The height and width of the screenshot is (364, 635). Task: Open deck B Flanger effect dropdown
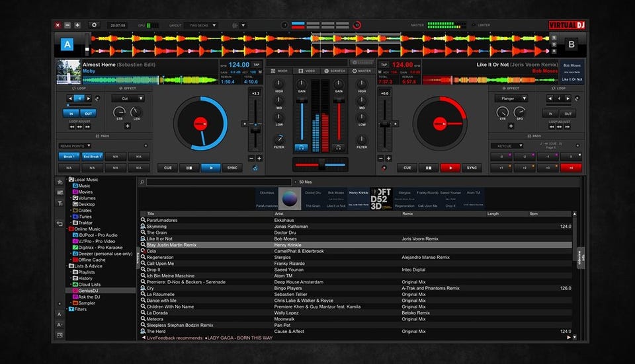click(x=511, y=98)
